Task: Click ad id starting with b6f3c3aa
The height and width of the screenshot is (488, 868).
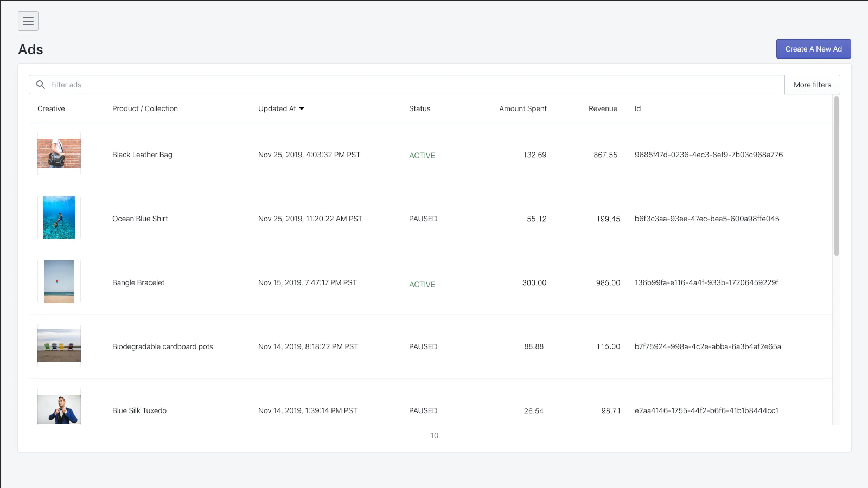Action: click(x=707, y=219)
